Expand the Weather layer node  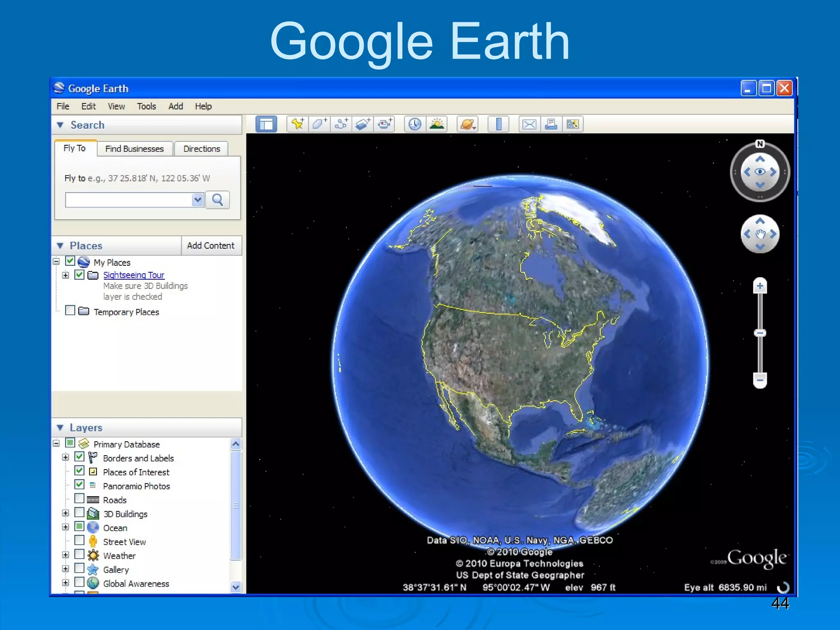(66, 555)
